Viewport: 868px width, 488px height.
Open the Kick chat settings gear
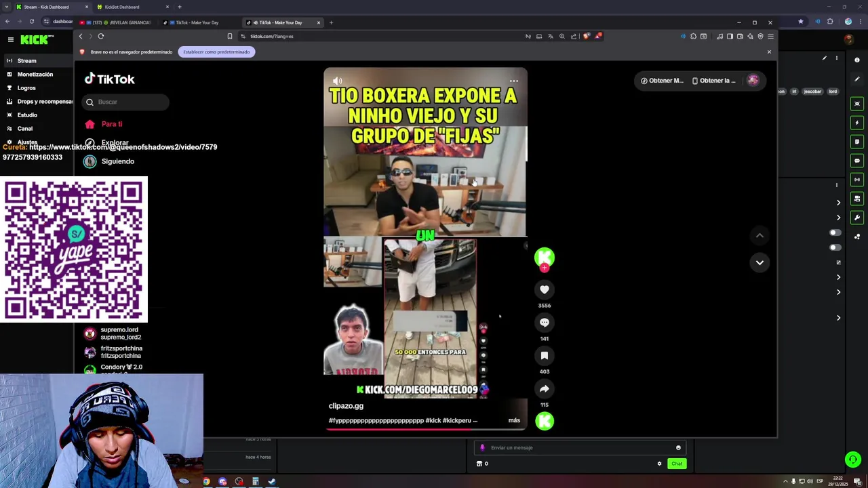click(659, 464)
